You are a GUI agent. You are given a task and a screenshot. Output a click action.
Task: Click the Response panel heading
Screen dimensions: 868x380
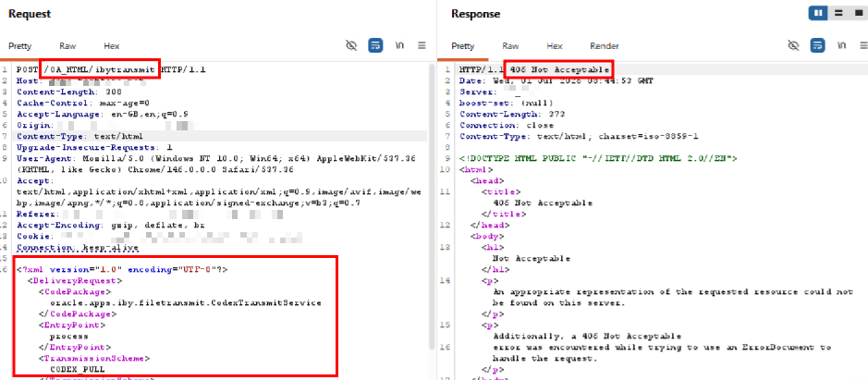click(475, 14)
